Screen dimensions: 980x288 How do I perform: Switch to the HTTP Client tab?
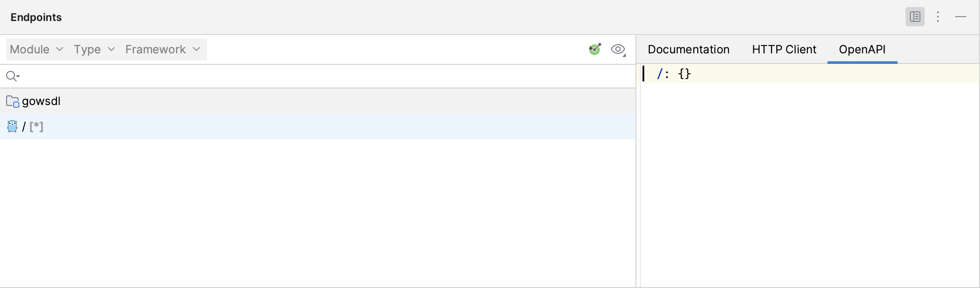pos(784,49)
